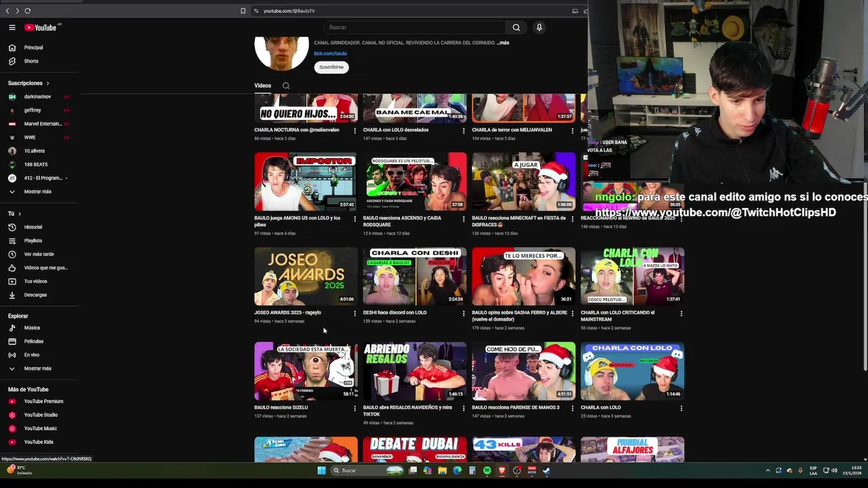Click the channel profile avatar
868x488 pixels.
coord(281,54)
